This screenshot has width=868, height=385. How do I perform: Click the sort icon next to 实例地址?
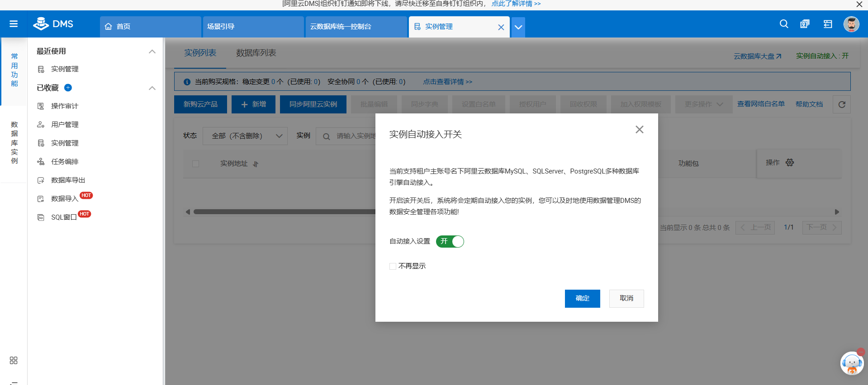(x=256, y=164)
